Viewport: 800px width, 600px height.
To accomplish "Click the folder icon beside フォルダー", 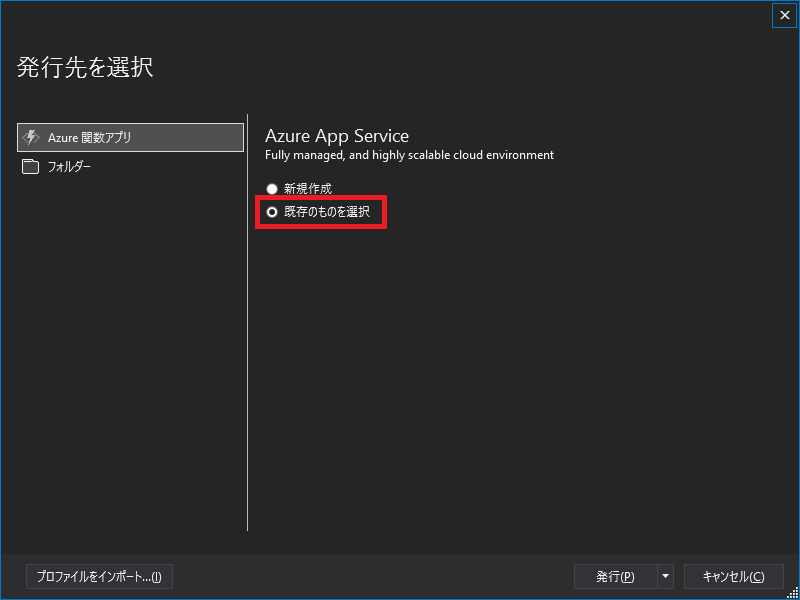I will [31, 167].
